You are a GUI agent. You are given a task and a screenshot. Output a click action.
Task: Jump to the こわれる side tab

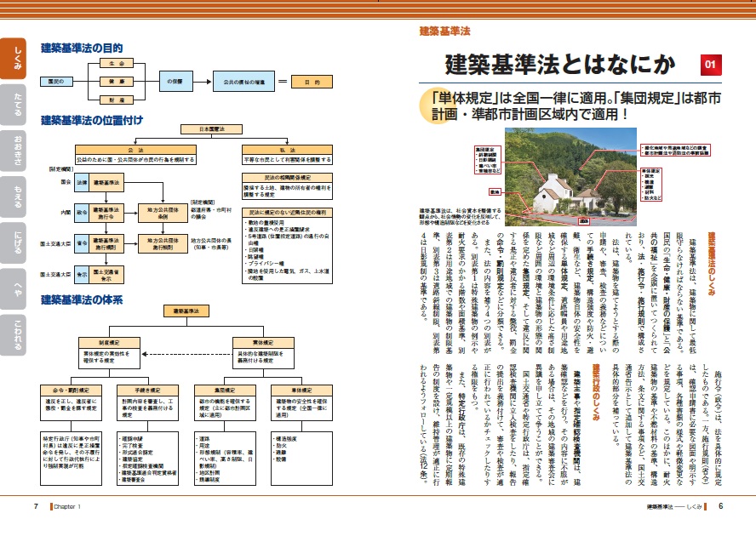point(13,335)
